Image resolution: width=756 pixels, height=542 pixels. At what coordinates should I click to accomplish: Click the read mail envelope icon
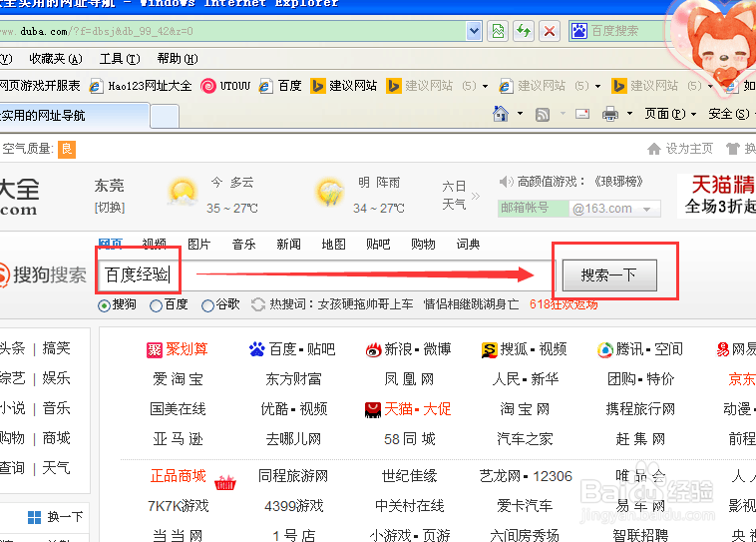(x=582, y=114)
